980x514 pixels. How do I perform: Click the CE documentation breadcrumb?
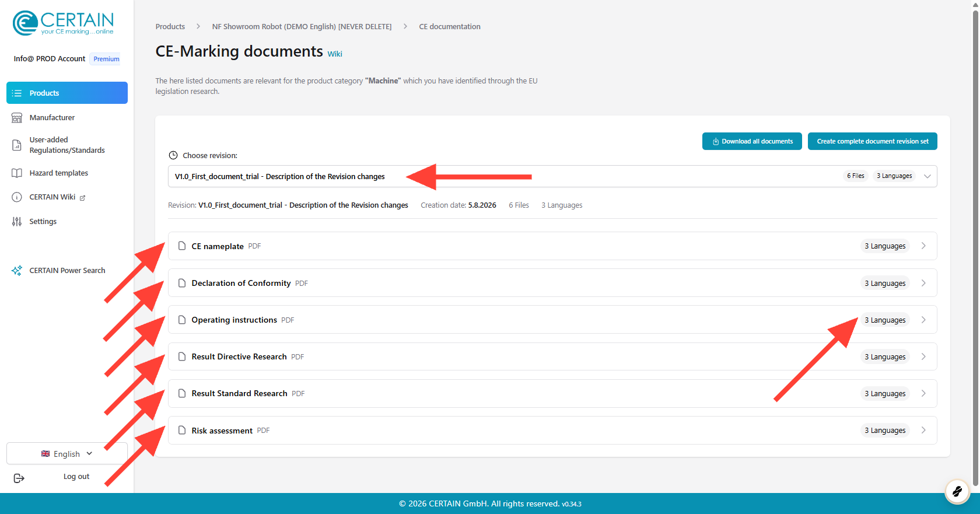click(x=450, y=27)
